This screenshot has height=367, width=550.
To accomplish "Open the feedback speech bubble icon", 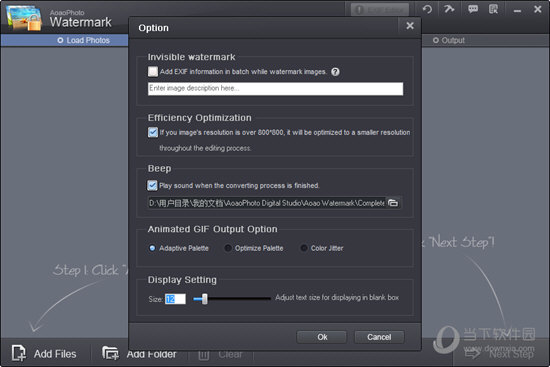I will 473,9.
